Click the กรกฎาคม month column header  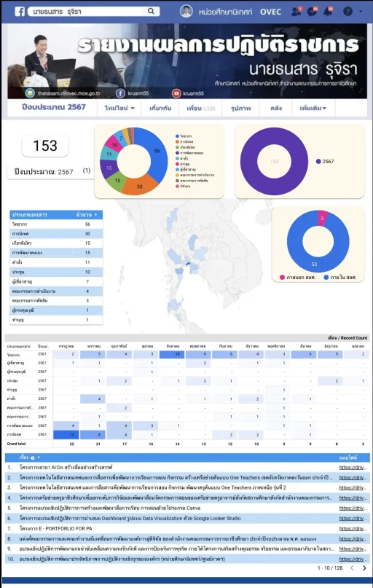click(x=66, y=346)
